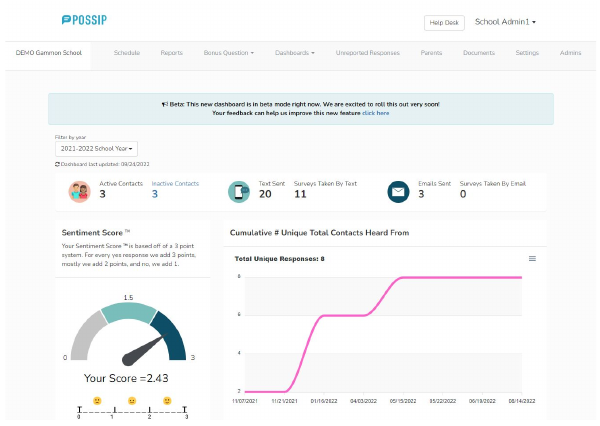Click the Possip logo

coord(84,20)
